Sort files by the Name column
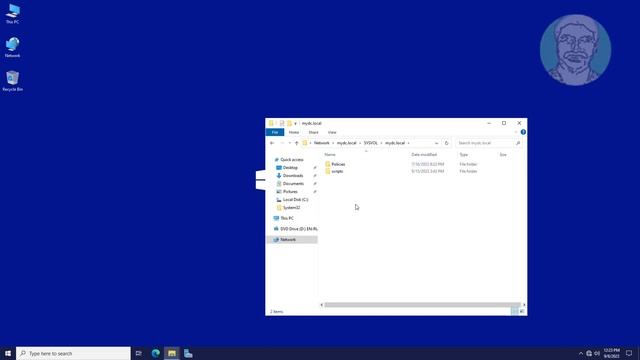The width and height of the screenshot is (640, 360). tap(330, 154)
